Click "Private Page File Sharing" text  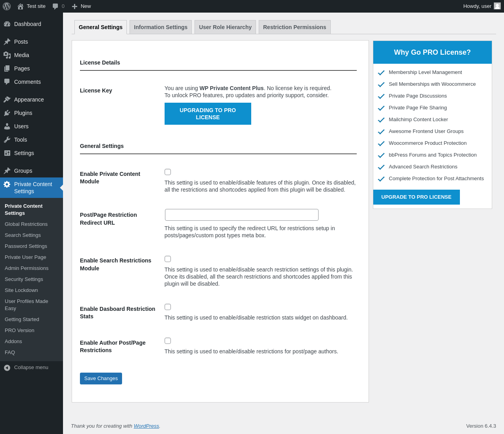click(418, 108)
